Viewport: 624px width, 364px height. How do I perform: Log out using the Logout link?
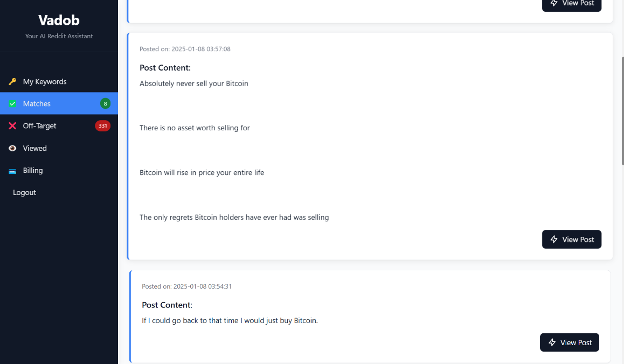point(24,193)
